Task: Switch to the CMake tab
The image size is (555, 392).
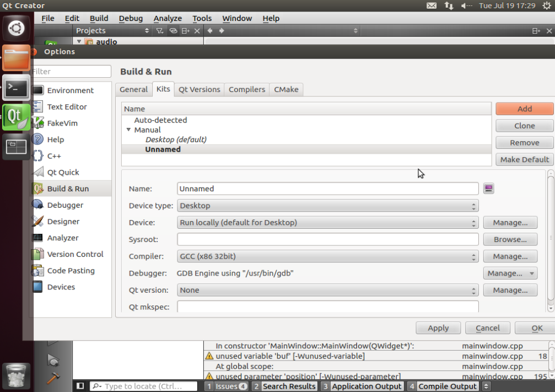Action: pyautogui.click(x=286, y=89)
